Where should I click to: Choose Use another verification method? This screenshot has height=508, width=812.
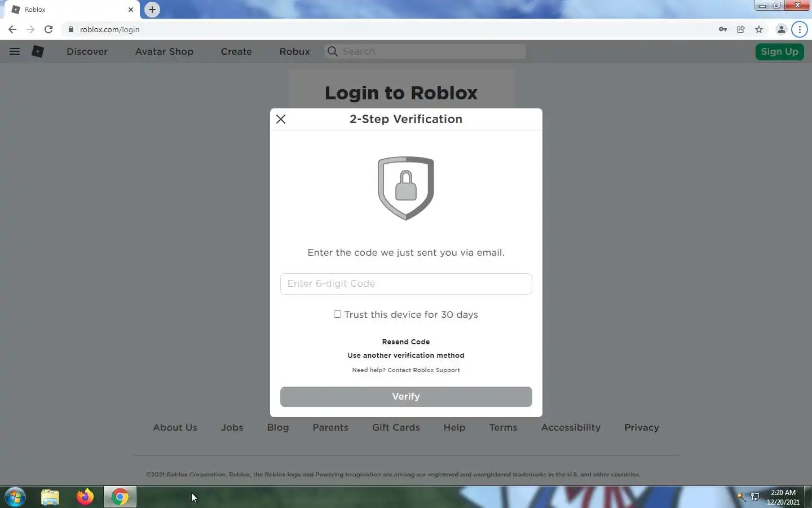coord(406,356)
